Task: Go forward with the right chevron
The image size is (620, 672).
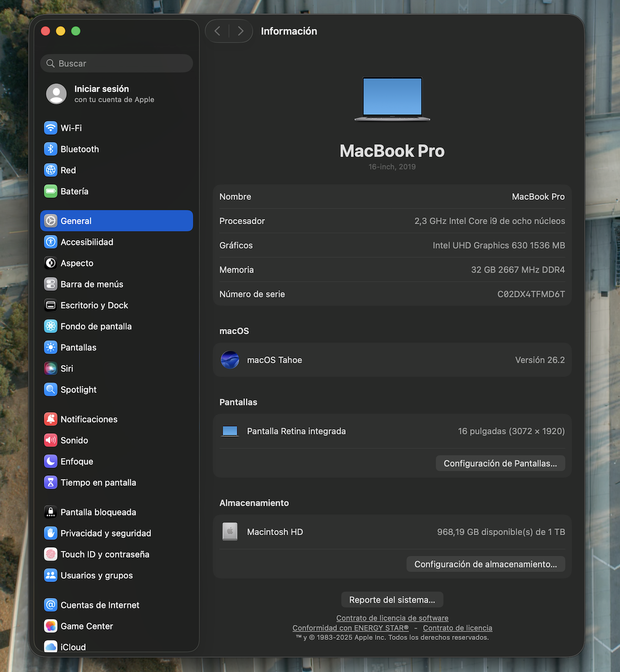Action: (240, 31)
